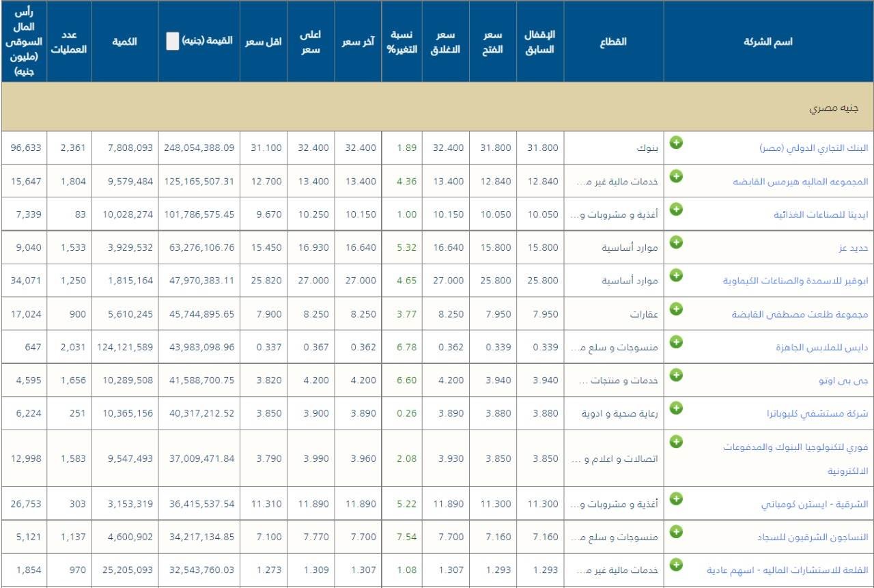Click closing price 3.930
This screenshot has width=874, height=588.
(451, 458)
